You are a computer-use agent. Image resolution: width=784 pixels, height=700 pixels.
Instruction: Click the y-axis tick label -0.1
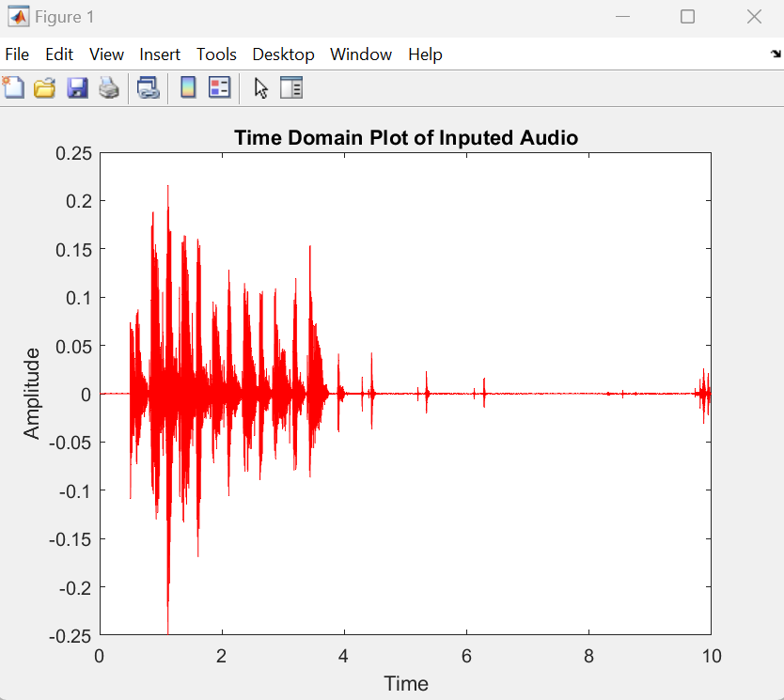tap(75, 491)
